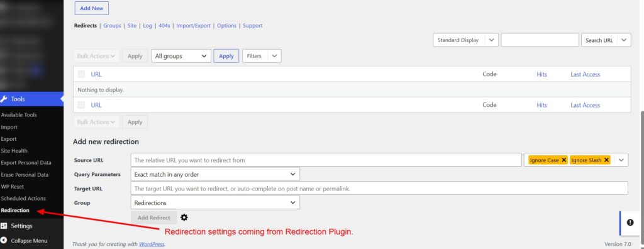The width and height of the screenshot is (644, 249).
Task: Open the Import/Export tab
Action: click(x=194, y=26)
